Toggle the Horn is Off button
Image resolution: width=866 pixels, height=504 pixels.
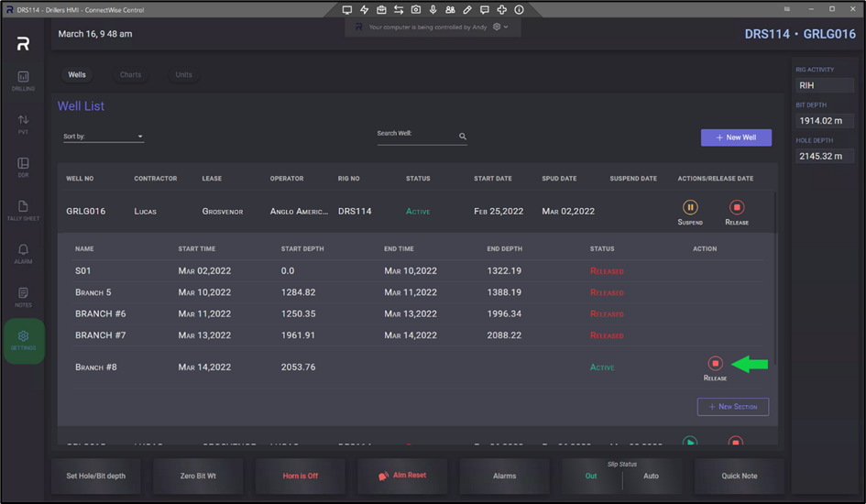[300, 477]
